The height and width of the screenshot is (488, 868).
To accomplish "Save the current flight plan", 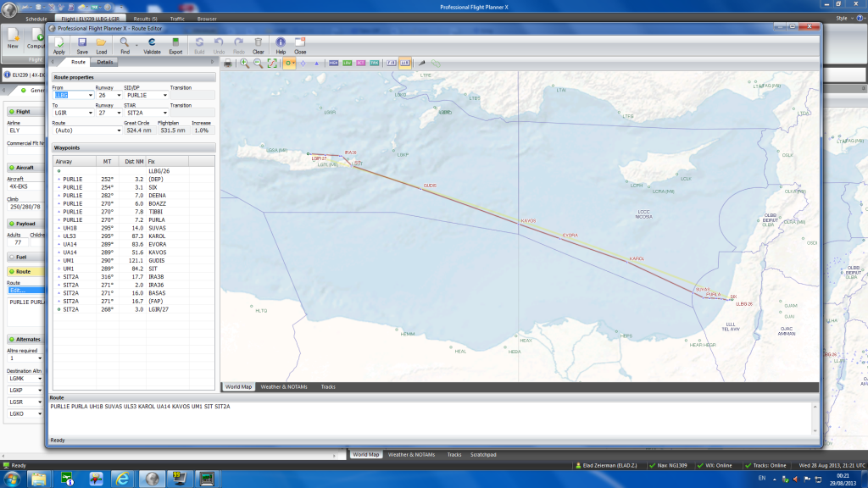I will 81,45.
